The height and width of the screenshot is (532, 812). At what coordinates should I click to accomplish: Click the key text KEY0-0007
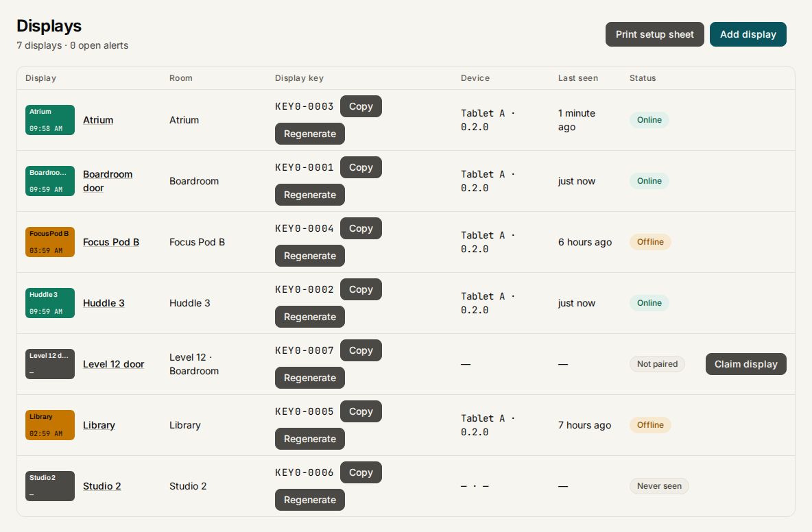click(304, 351)
